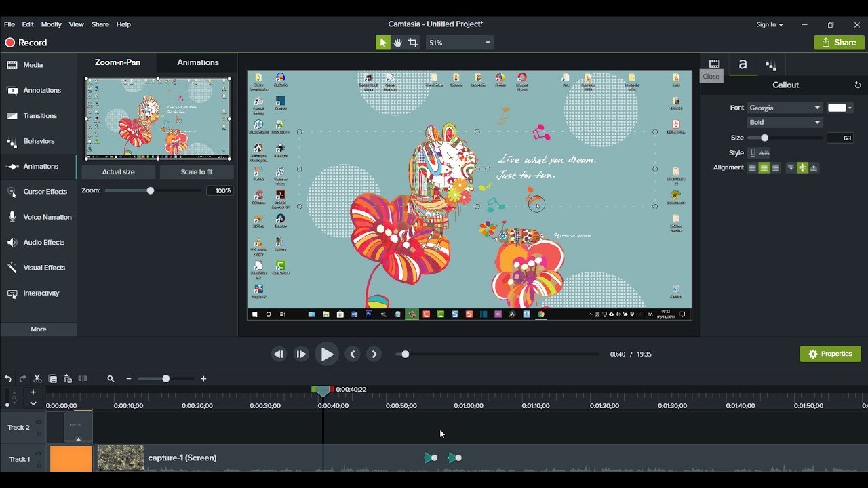Open the canvas zoom 51% dropdown

(x=460, y=43)
